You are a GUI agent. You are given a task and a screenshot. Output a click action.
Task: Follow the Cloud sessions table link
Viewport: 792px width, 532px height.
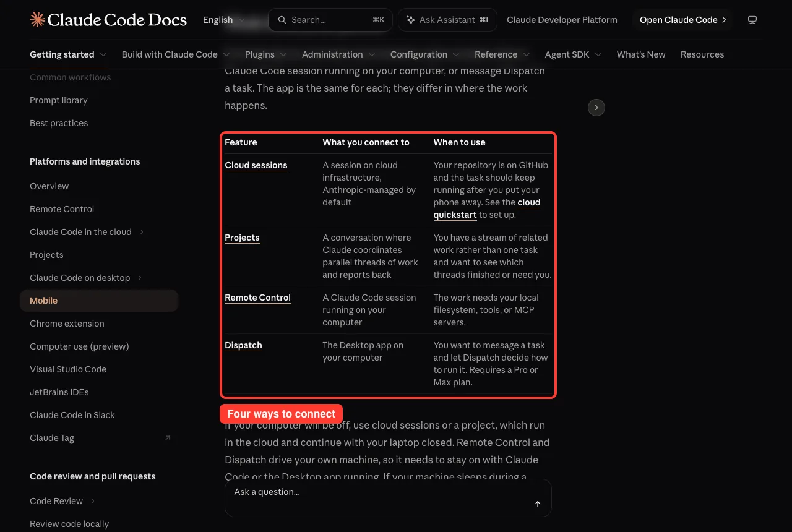coord(256,165)
